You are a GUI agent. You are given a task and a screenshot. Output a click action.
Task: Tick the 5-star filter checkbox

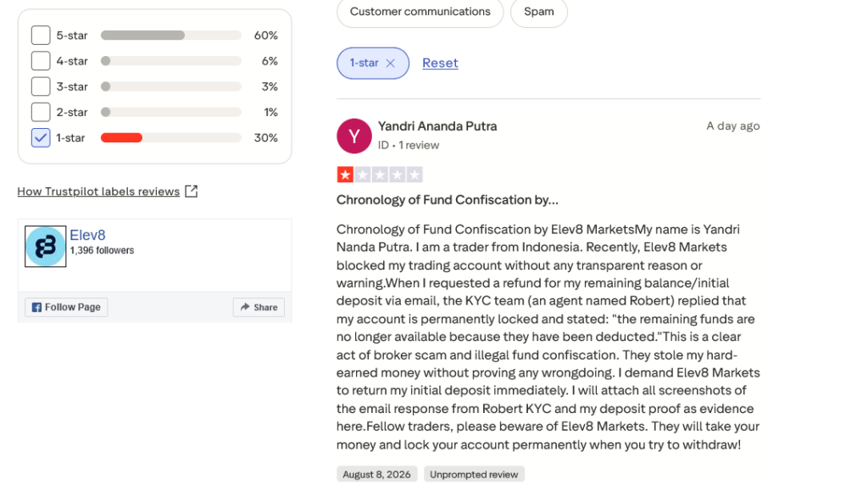[x=41, y=36]
